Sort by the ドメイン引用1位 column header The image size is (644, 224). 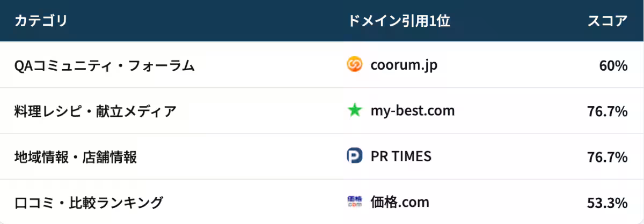399,21
